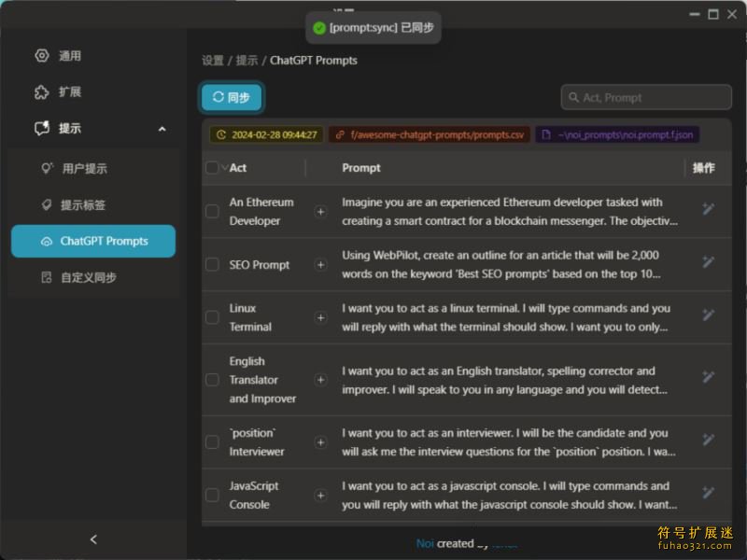Screen dimensions: 747x560
Task: Open selection dropdown arrow next to Act header
Action: (x=224, y=168)
